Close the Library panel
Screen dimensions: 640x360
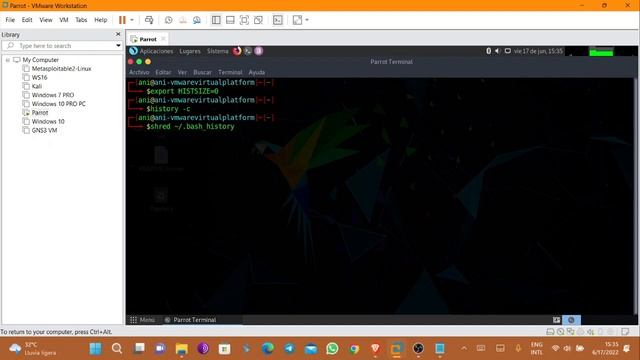(x=118, y=34)
